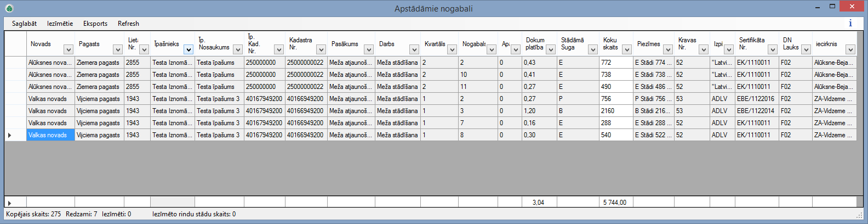868x224 pixels.
Task: Open the Izpi column filter dropdown
Action: [x=729, y=49]
